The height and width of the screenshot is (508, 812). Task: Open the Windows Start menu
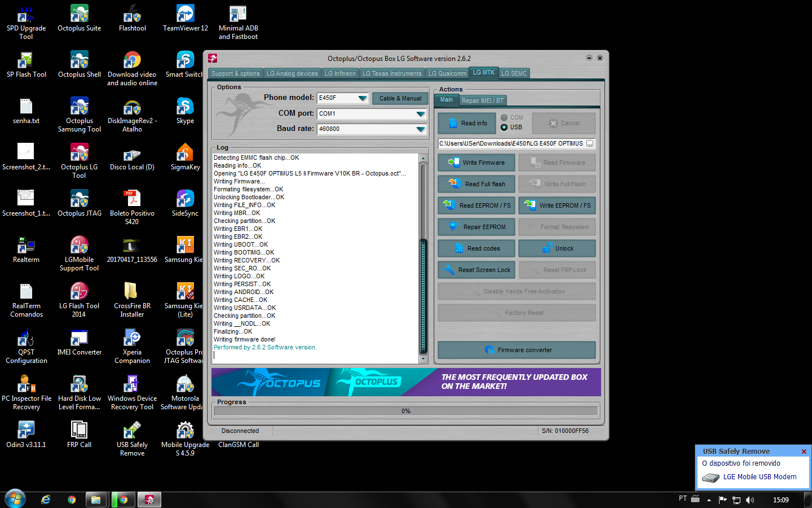15,500
